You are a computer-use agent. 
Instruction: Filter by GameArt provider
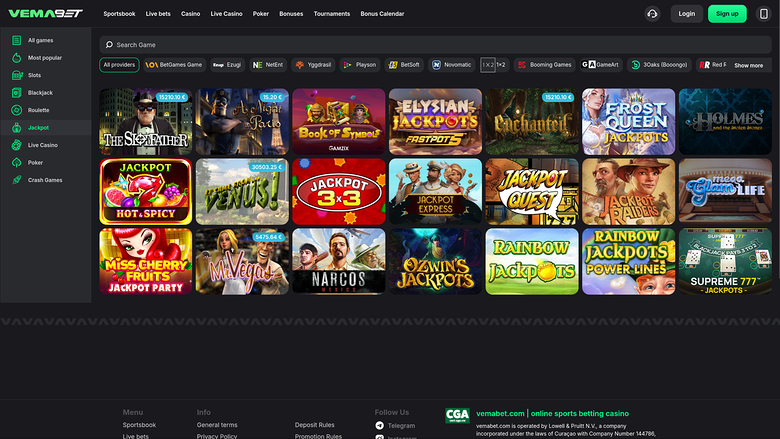pos(601,65)
